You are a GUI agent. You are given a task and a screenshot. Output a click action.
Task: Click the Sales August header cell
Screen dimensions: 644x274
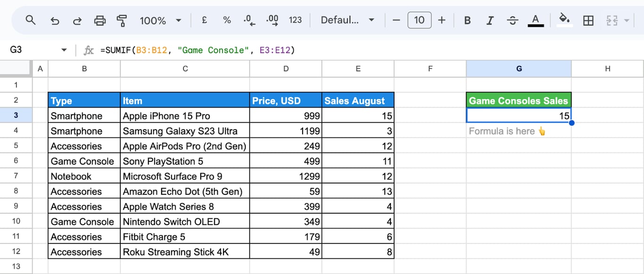358,100
